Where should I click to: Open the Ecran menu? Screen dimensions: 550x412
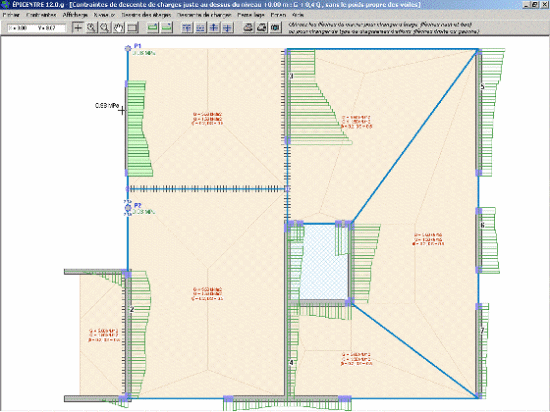pyautogui.click(x=278, y=15)
